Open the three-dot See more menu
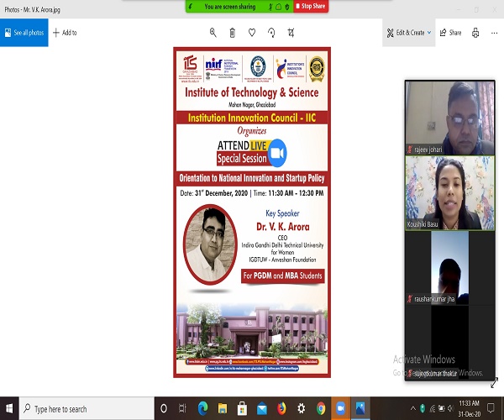Screen dimensions: 504x420 click(495, 33)
